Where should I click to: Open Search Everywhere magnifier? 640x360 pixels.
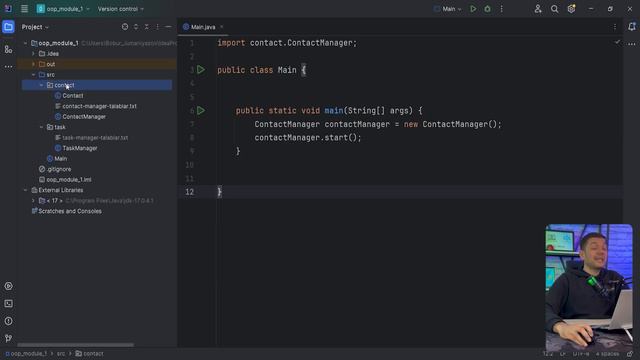tap(554, 9)
